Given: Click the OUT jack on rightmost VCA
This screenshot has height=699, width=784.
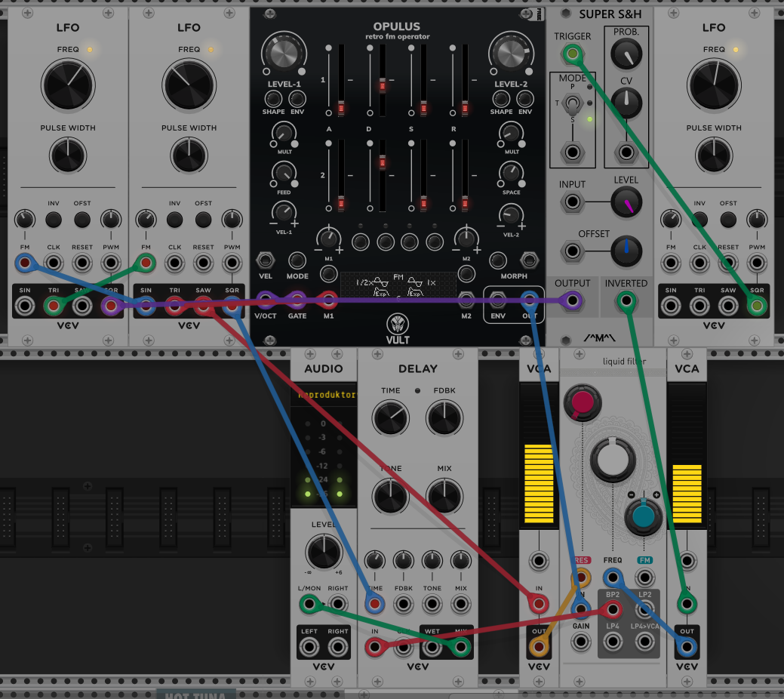Looking at the screenshot, I should pos(687,648).
